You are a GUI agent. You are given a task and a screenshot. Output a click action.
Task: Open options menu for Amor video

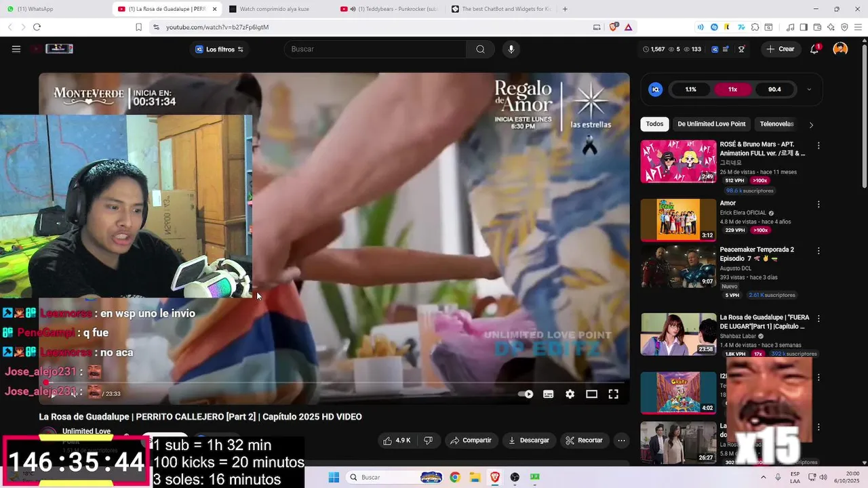tap(818, 204)
